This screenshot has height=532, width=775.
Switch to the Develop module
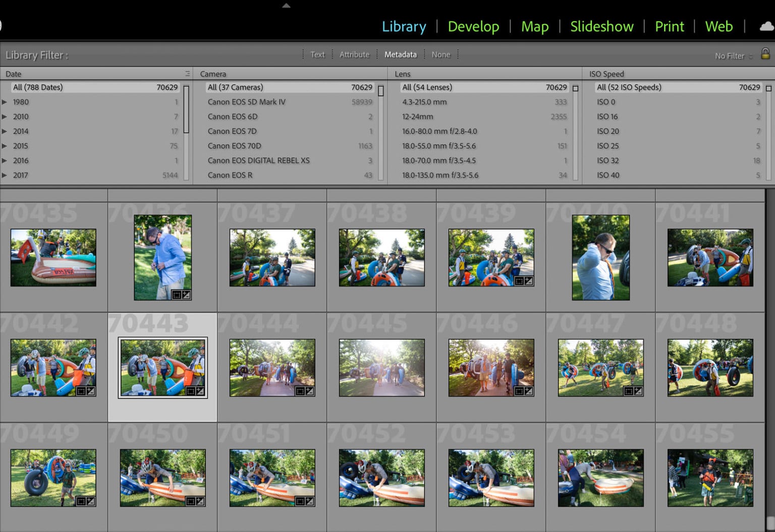pos(473,26)
